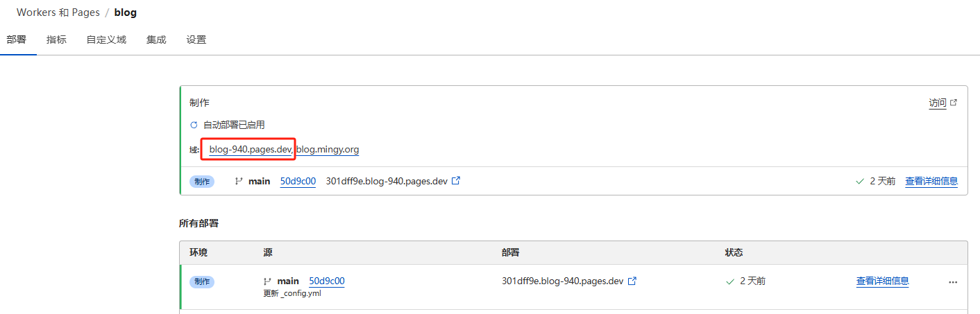The height and width of the screenshot is (314, 980).
Task: Switch to the 部署 tab
Action: (x=17, y=40)
